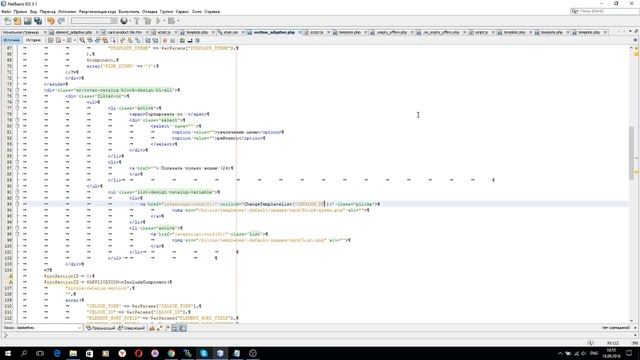Create a new file from the toolbar
The height and width of the screenshot is (360, 640).
pyautogui.click(x=7, y=21)
